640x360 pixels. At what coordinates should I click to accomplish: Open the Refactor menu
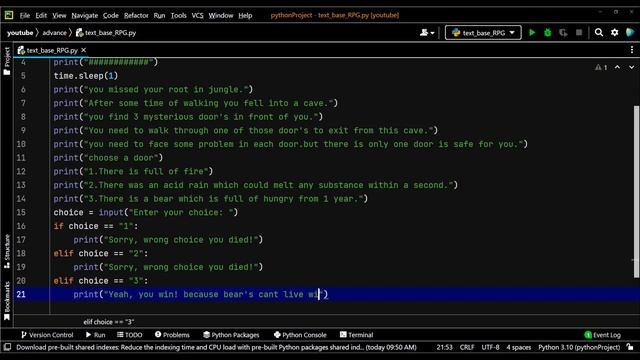click(x=136, y=16)
